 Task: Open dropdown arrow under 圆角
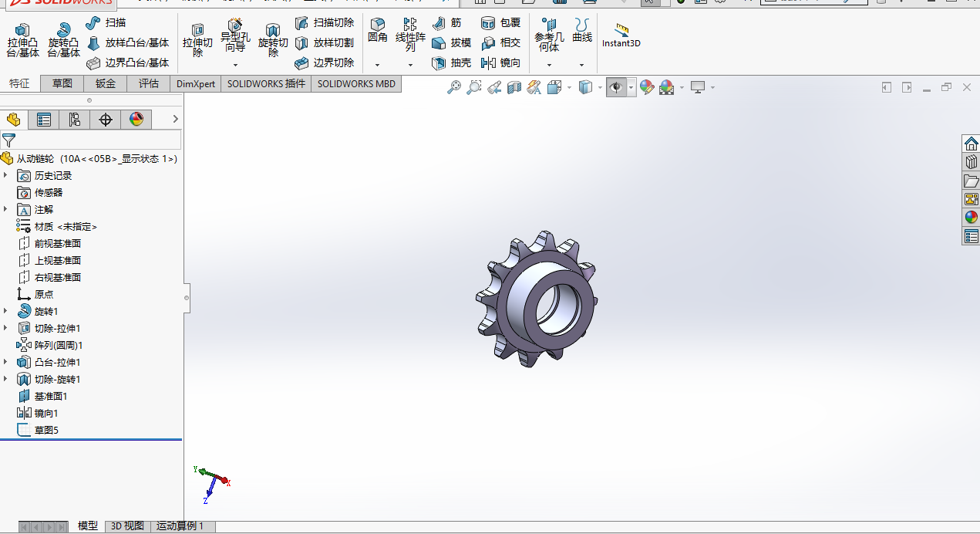[x=377, y=65]
